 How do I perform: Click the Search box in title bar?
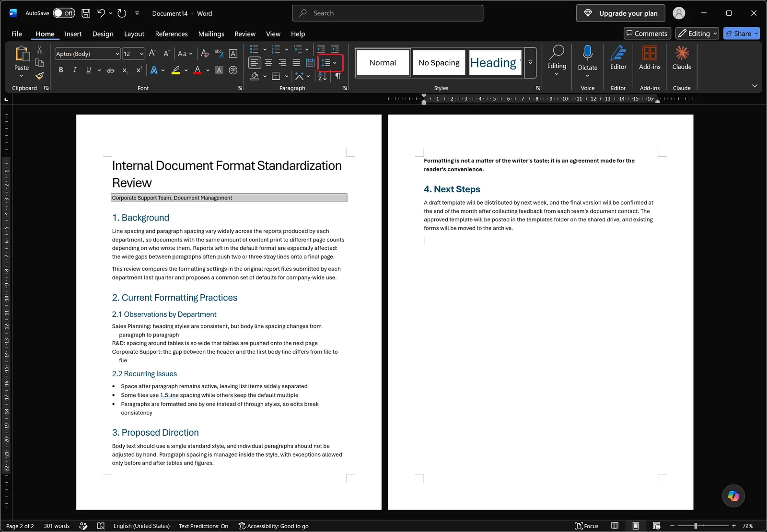tap(387, 13)
